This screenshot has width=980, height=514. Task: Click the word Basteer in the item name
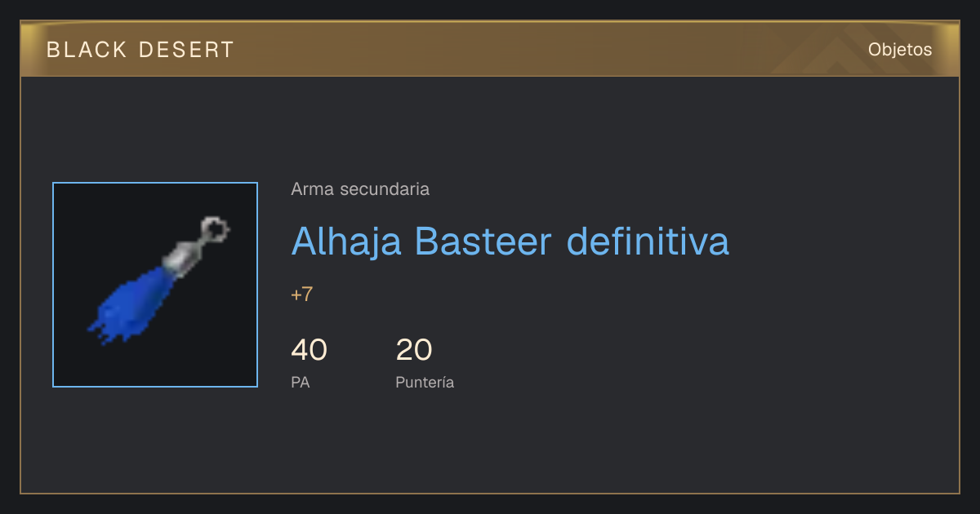[x=483, y=241]
